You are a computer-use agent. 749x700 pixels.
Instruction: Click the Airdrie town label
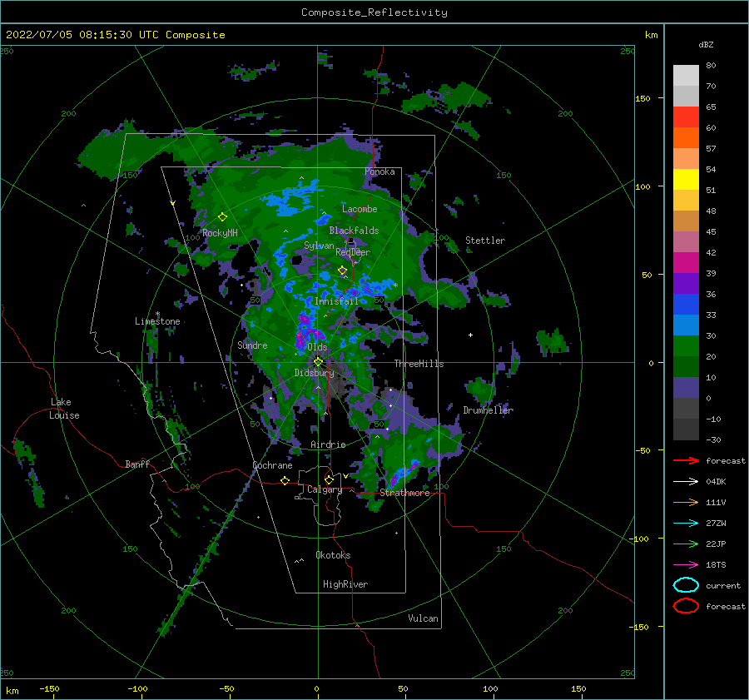tap(328, 444)
